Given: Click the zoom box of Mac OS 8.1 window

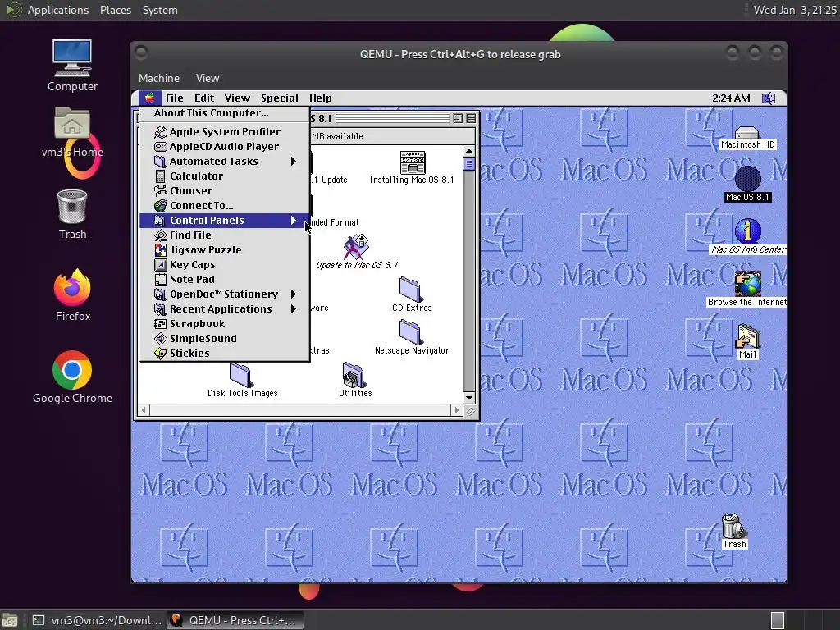Looking at the screenshot, I should pyautogui.click(x=458, y=118).
